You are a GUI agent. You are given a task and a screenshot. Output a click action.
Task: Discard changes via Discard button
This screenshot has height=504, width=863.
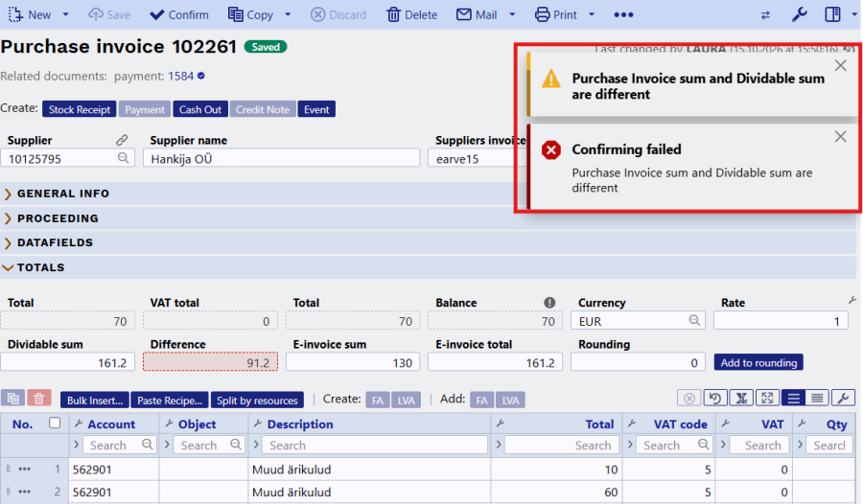tap(338, 15)
